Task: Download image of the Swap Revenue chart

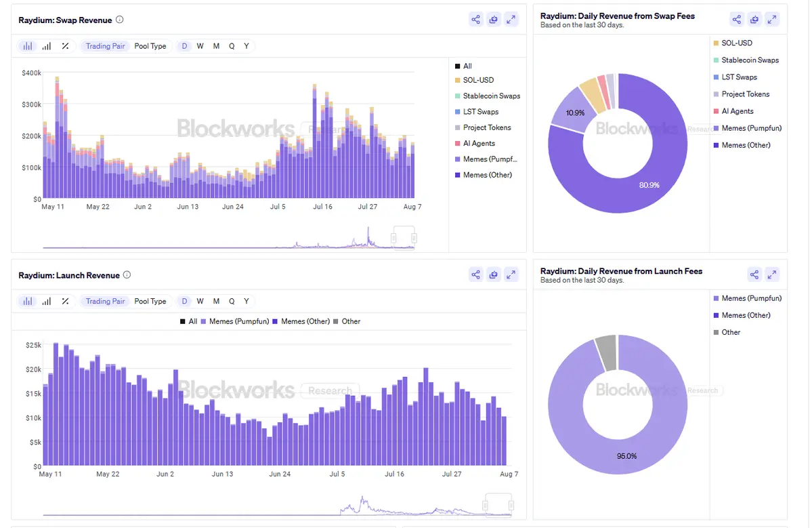Action: (493, 20)
